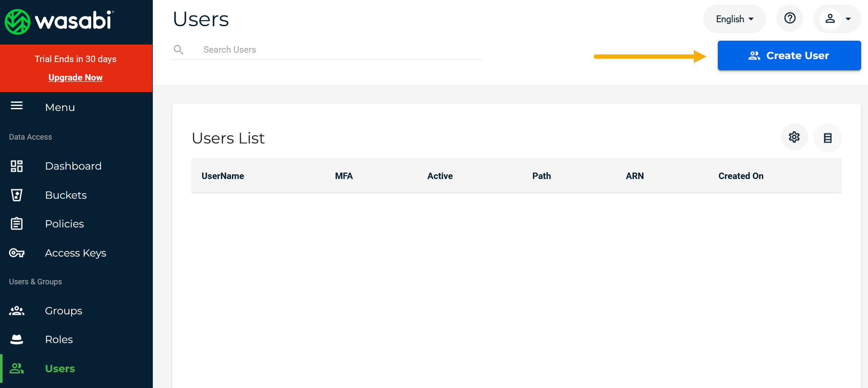Click the Wasabi logo

pos(59,21)
